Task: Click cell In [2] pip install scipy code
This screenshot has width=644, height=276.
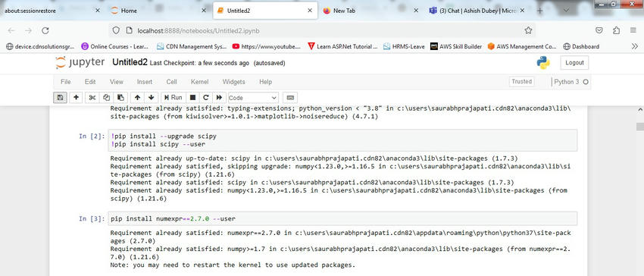Action: pos(342,140)
